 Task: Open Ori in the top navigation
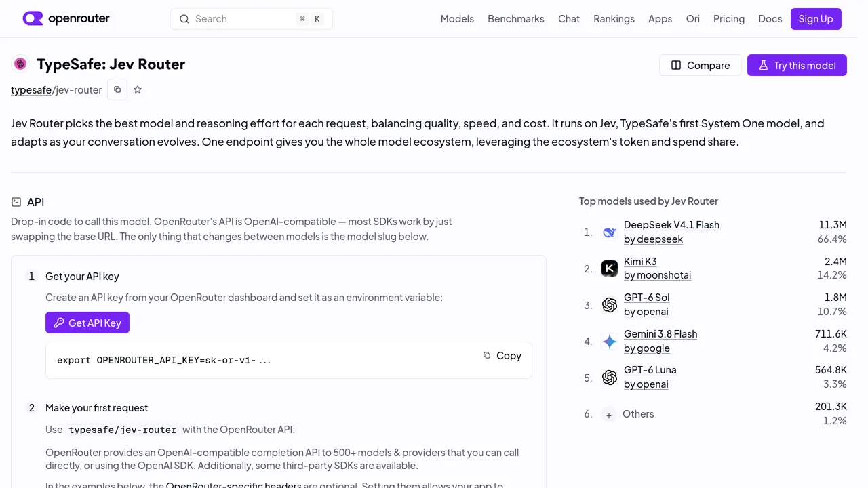(692, 19)
